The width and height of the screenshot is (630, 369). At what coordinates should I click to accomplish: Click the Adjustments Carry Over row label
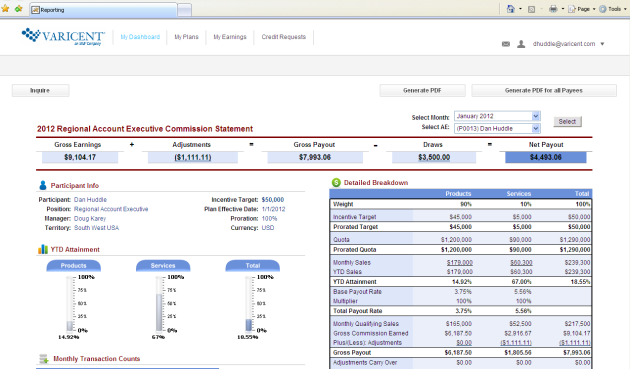pos(365,363)
